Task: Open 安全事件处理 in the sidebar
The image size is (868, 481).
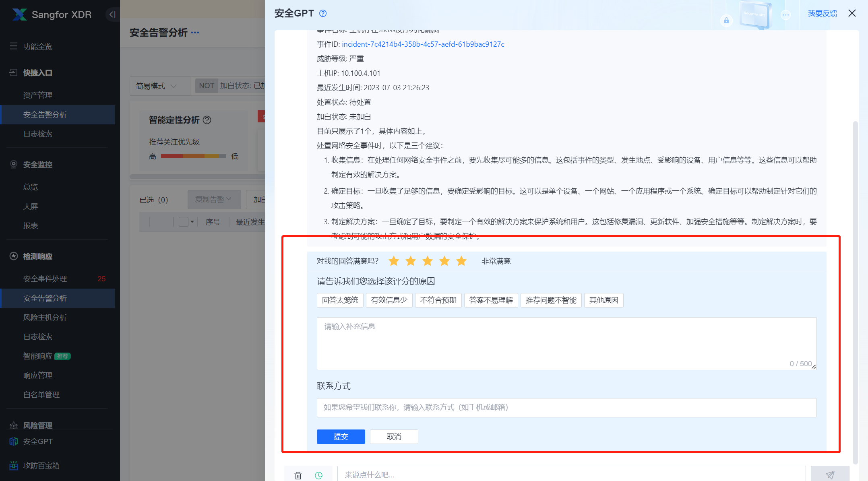Action: [44, 279]
